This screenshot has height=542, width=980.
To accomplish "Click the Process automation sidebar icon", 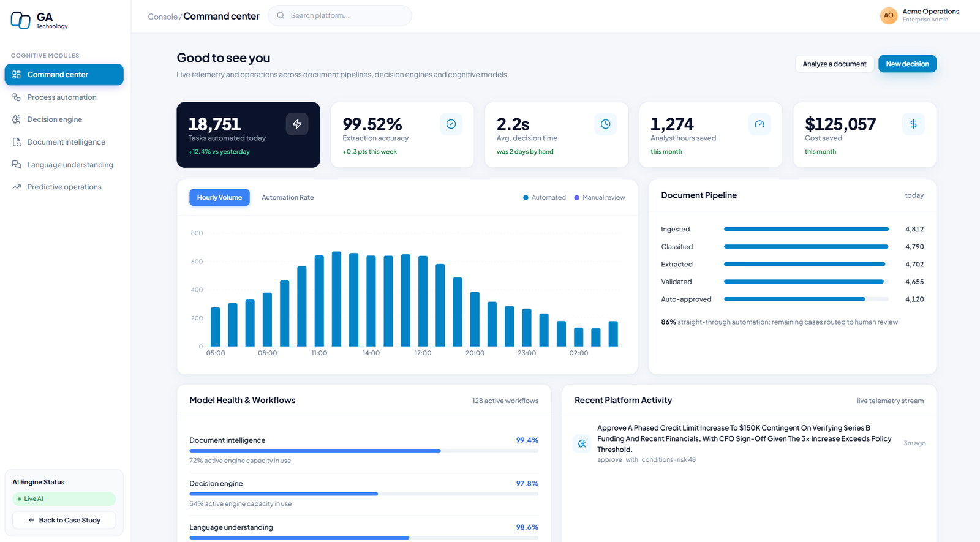I will click(x=17, y=97).
